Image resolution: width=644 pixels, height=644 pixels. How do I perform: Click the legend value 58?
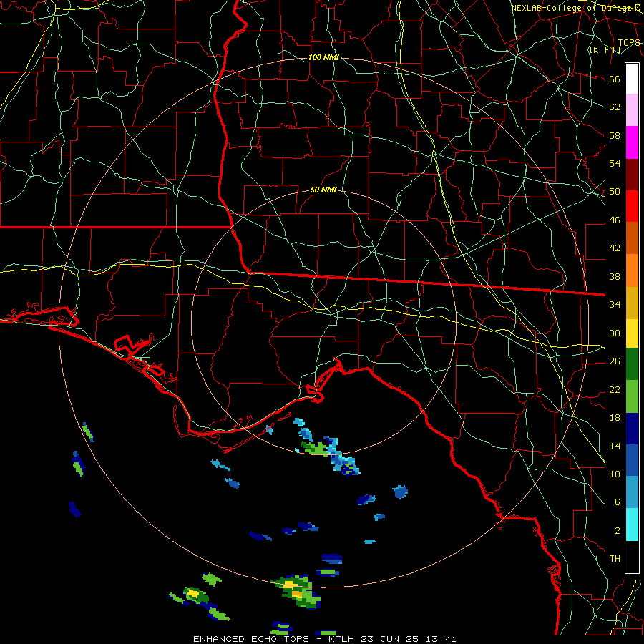click(x=615, y=135)
